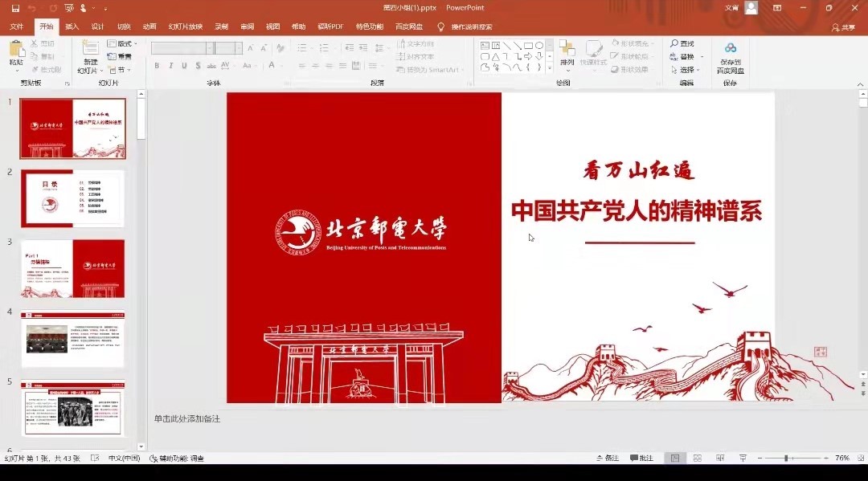Open the font name combo box
This screenshot has height=481, width=868.
182,49
